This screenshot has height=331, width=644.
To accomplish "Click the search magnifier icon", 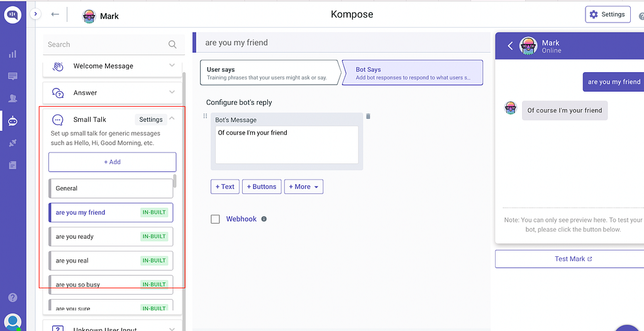I will pos(172,45).
